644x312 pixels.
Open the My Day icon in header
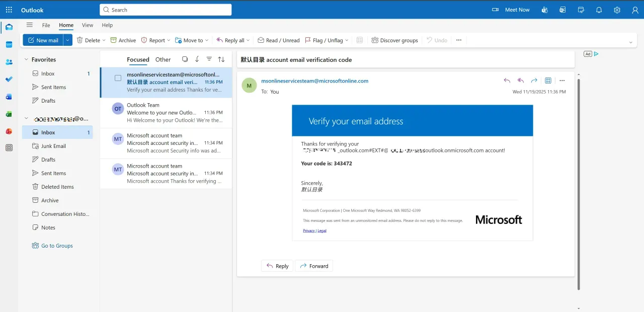click(581, 10)
